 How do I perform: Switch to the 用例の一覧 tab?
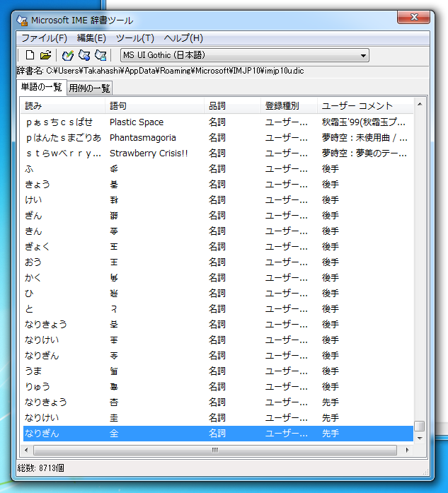point(89,88)
